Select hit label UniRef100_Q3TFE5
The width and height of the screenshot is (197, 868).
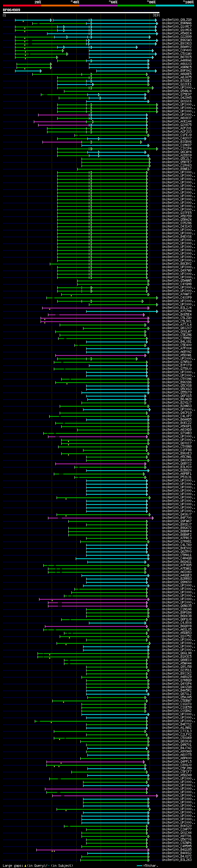(x=177, y=213)
